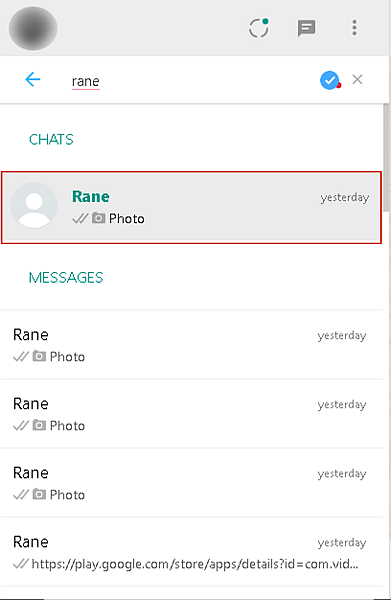The height and width of the screenshot is (600, 391).
Task: Open the Status updates icon
Action: point(259,28)
